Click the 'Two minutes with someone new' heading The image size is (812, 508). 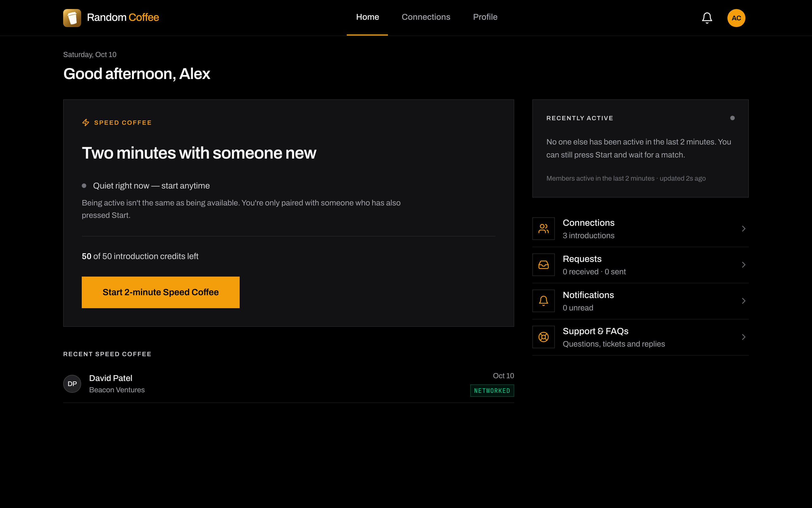[x=199, y=153]
